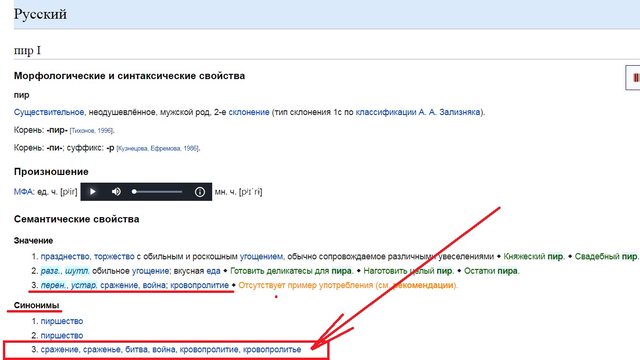Open кровопролитие link in meaning 3
This screenshot has height=360, width=640.
point(199,285)
